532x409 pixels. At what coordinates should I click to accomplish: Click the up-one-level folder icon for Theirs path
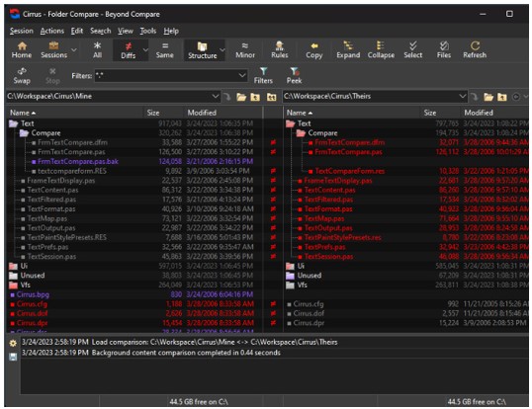click(502, 97)
